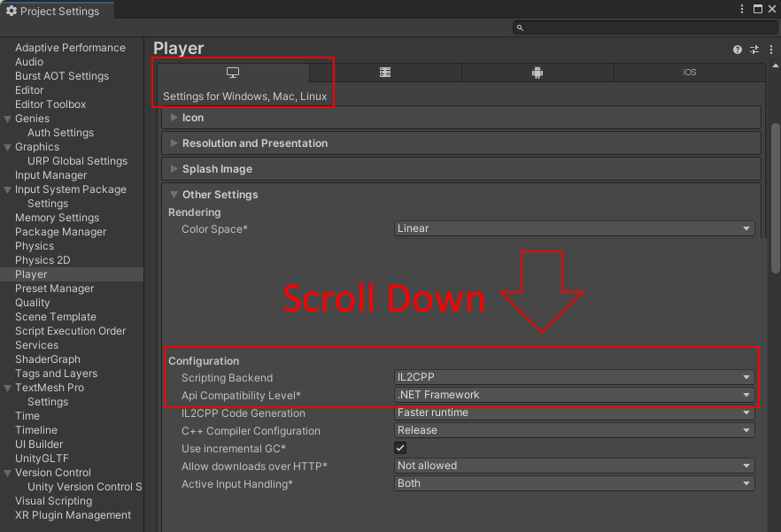Open the Scripting Backend dropdown
The height and width of the screenshot is (532, 781).
(x=574, y=377)
